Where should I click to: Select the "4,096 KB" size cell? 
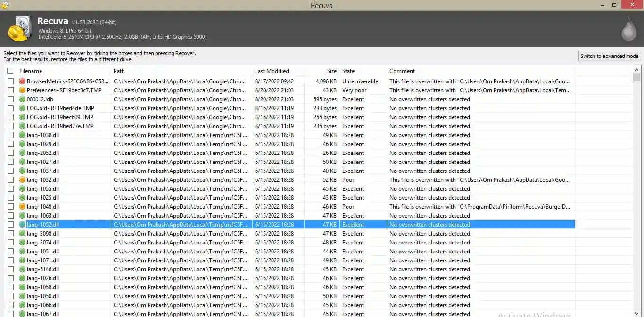(x=326, y=81)
